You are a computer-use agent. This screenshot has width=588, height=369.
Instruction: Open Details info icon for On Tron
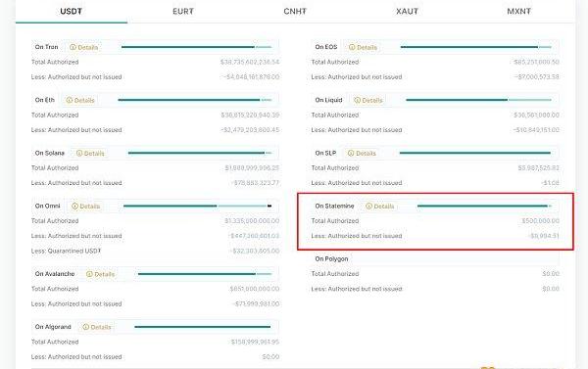point(73,47)
